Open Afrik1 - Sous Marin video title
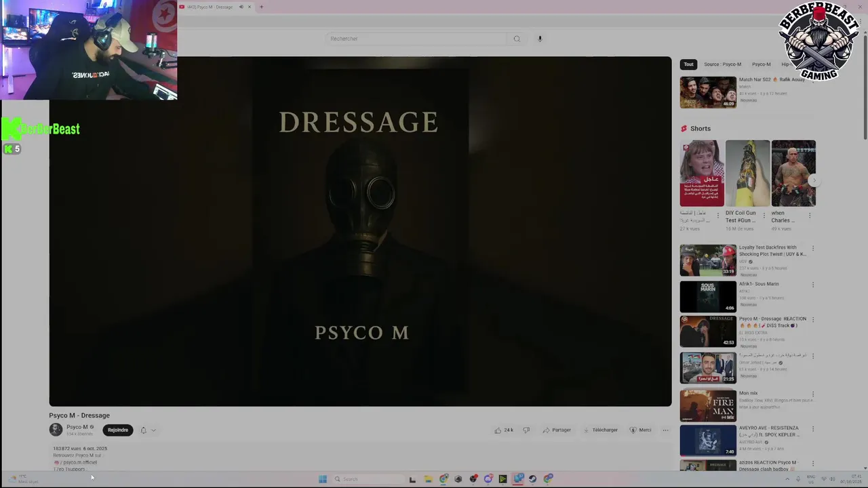Image resolution: width=868 pixels, height=488 pixels. [x=759, y=284]
